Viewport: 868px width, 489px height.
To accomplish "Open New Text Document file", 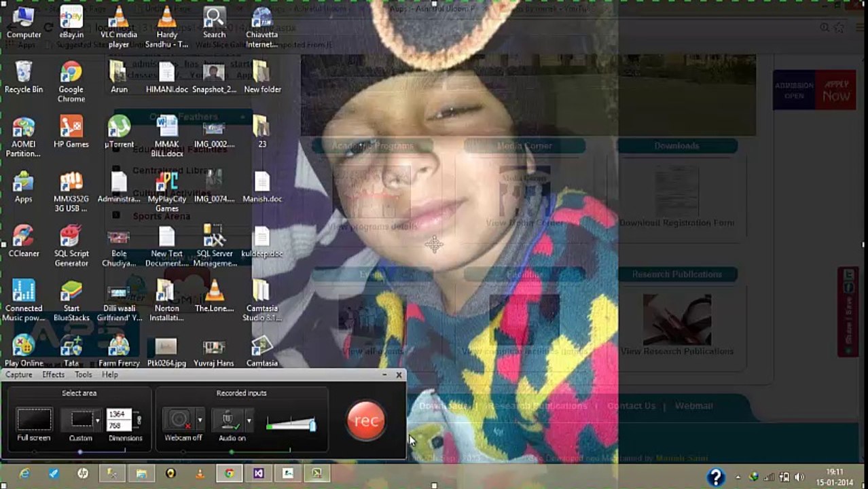I will (x=166, y=247).
